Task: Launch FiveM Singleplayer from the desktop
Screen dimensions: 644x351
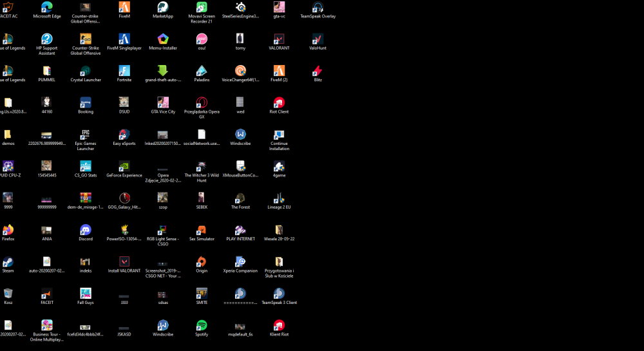Action: (x=124, y=39)
